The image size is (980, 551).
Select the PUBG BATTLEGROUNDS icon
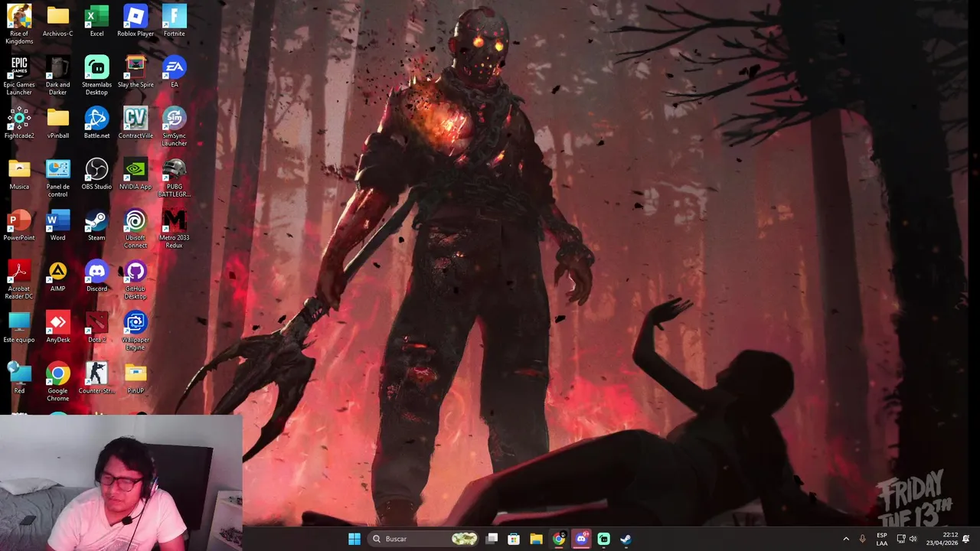(174, 178)
